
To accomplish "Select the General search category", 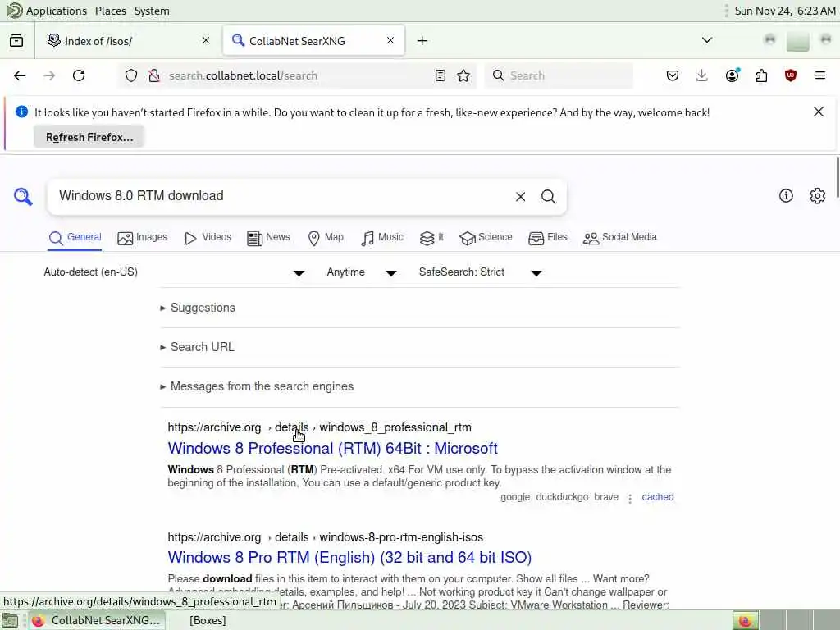I will point(75,237).
